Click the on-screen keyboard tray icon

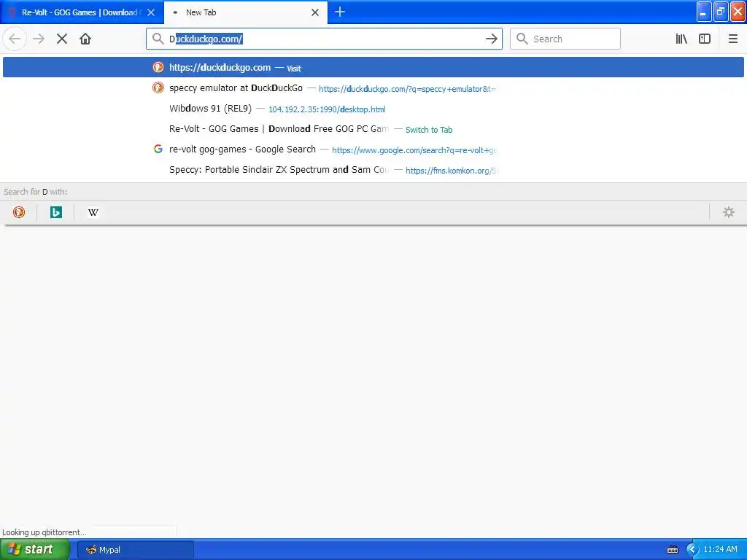(672, 550)
